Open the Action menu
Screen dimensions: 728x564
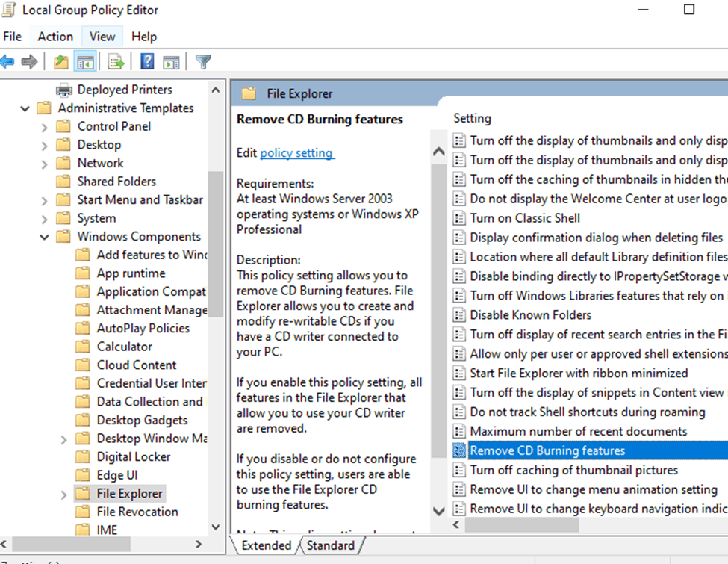(x=55, y=37)
